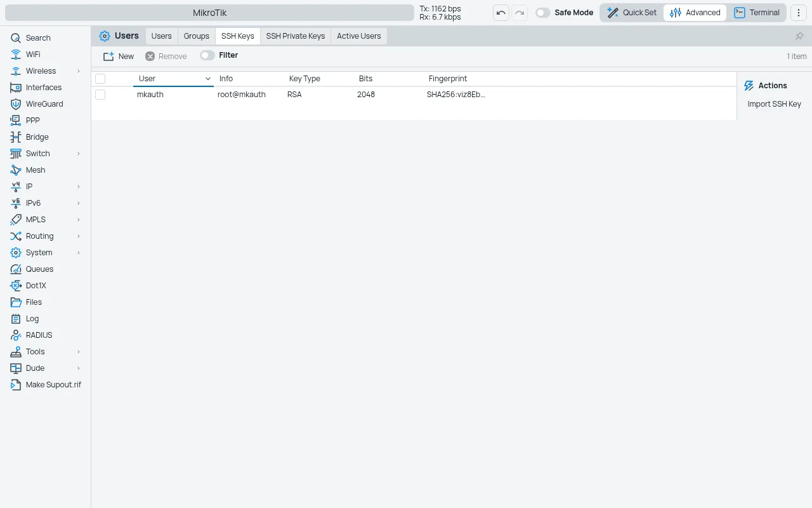Expand the Wireless submenu
The width and height of the screenshot is (812, 508).
[79, 71]
